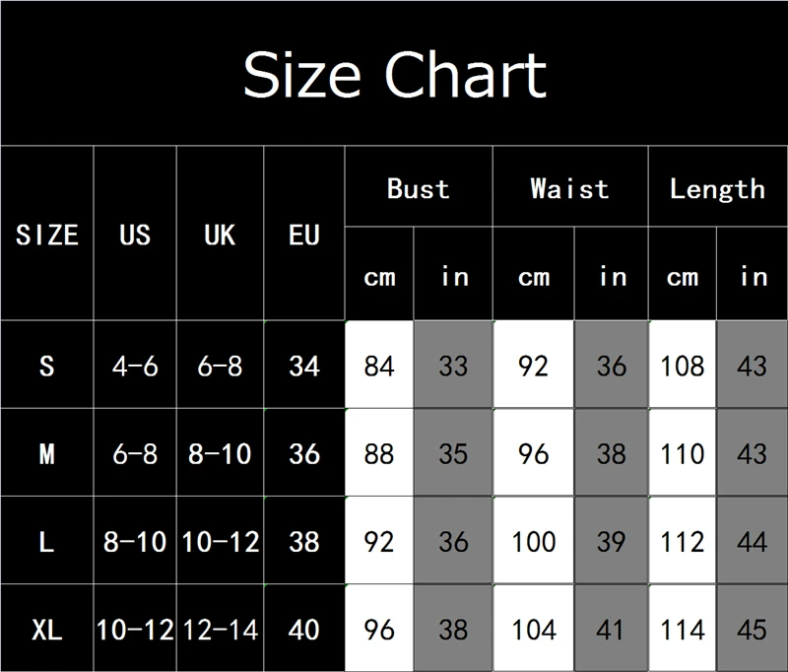
Task: Click the S size row label
Action: click(46, 366)
